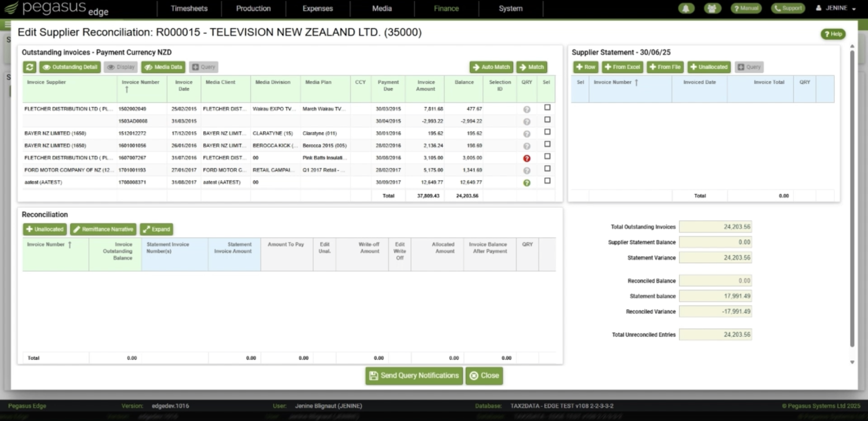Select checkbox for invoice 1708008371

click(547, 180)
